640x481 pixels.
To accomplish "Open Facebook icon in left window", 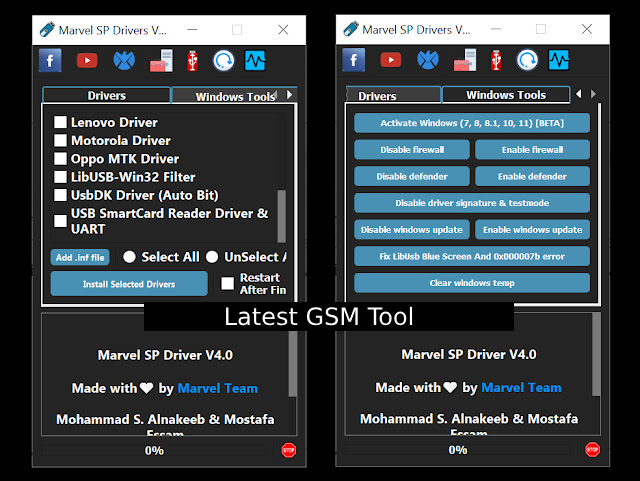I will pyautogui.click(x=50, y=60).
